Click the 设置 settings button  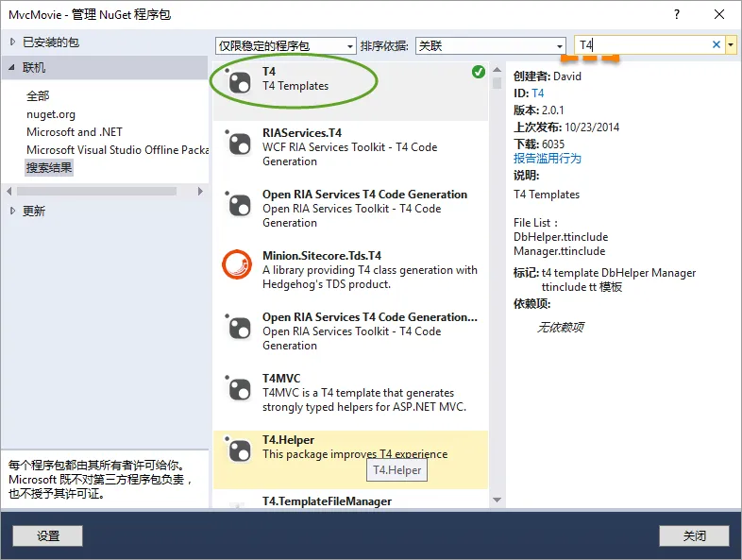[48, 535]
